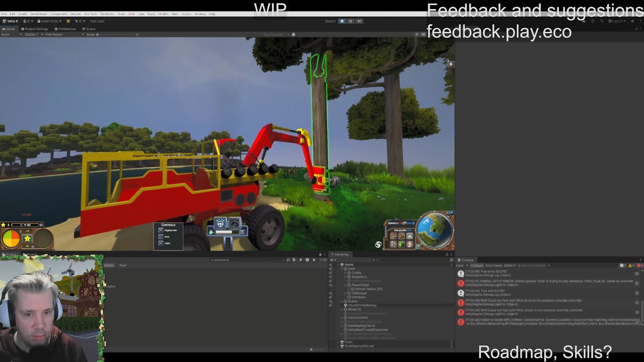This screenshot has width=644, height=362.
Task: Click the Play mode button
Action: (x=342, y=21)
